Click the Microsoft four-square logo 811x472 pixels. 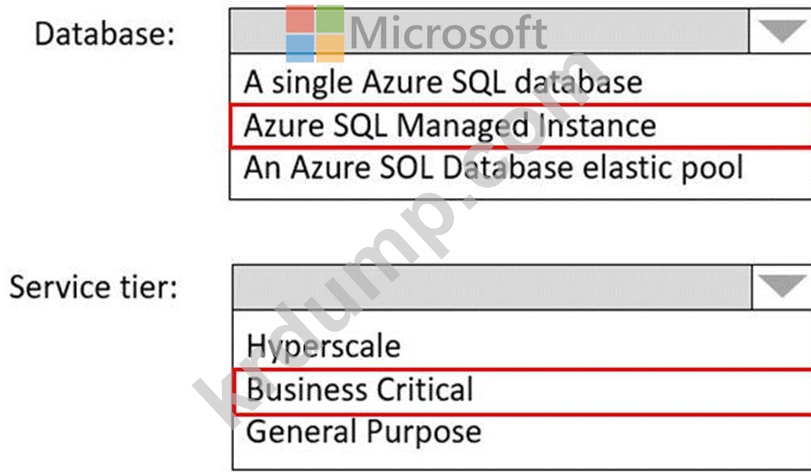(x=314, y=34)
